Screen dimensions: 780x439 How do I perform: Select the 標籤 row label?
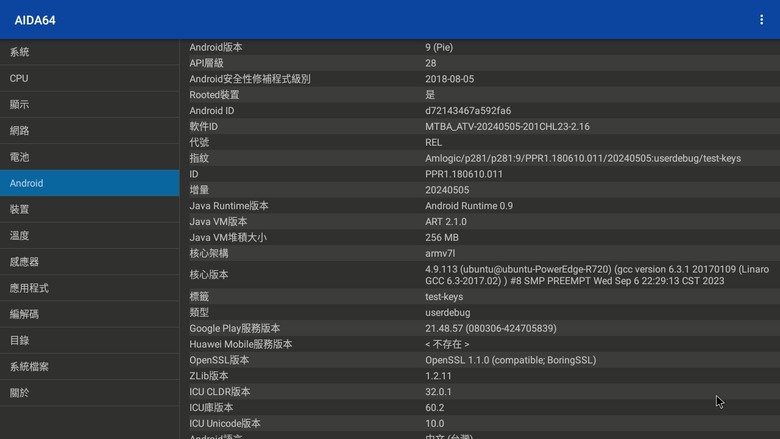(x=199, y=297)
